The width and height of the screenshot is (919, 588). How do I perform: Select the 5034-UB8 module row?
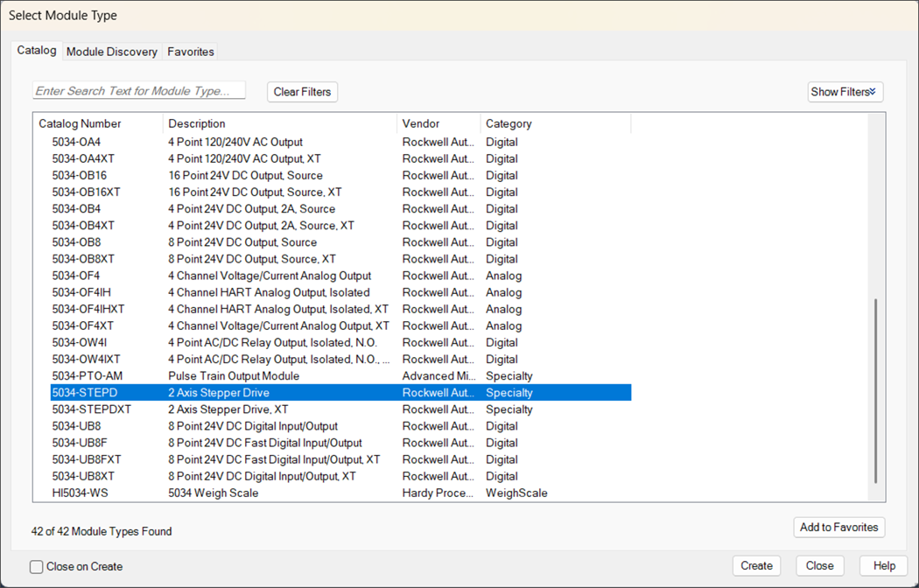click(340, 426)
